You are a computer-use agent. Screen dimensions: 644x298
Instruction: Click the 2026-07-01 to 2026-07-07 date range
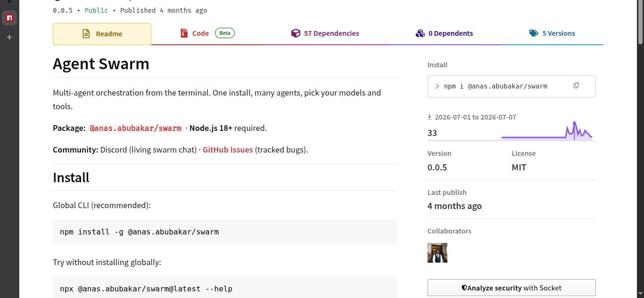pyautogui.click(x=475, y=117)
